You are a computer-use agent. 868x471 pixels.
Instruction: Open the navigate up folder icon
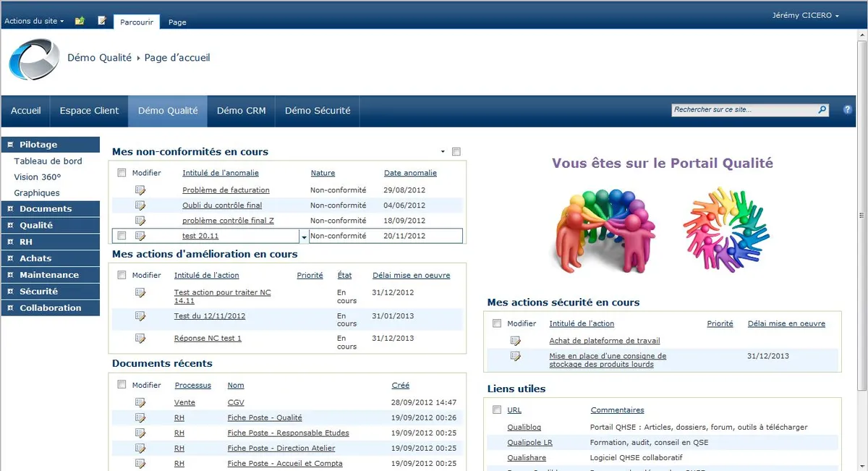(80, 21)
